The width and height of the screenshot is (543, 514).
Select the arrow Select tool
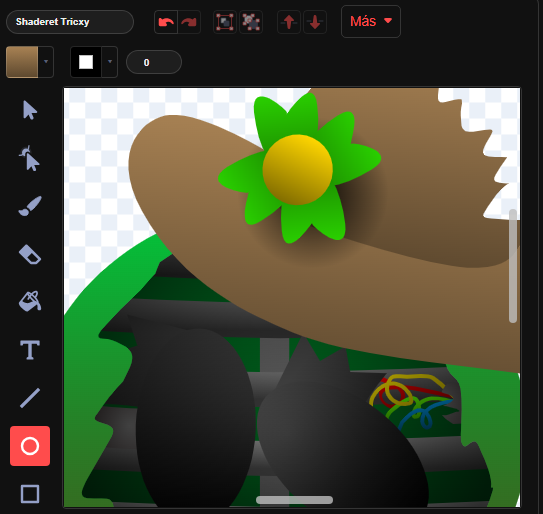pyautogui.click(x=30, y=110)
